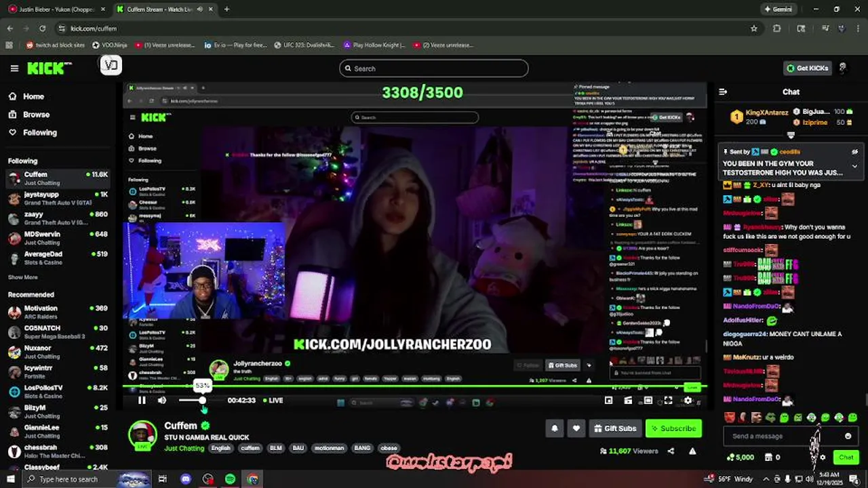Viewport: 868px width, 488px height.
Task: Open Motivation recommended channel
Action: [58, 312]
